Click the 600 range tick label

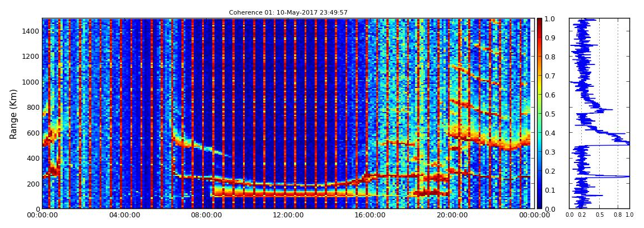[33, 133]
